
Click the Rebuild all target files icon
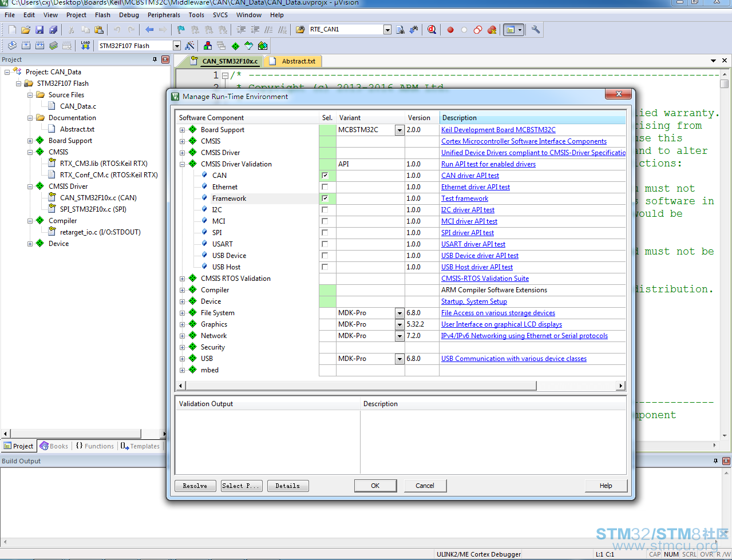pyautogui.click(x=39, y=46)
